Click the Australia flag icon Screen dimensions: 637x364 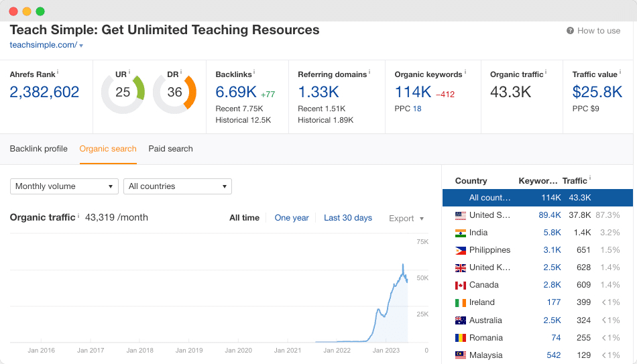click(460, 320)
